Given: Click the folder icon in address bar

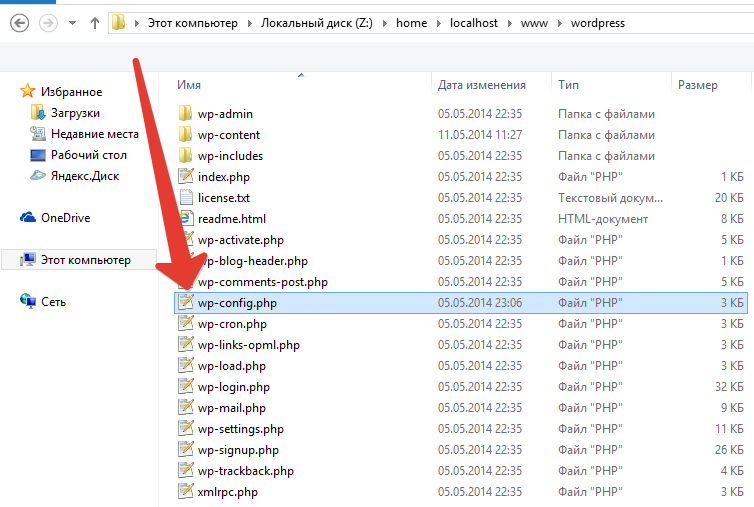Looking at the screenshot, I should tap(119, 23).
